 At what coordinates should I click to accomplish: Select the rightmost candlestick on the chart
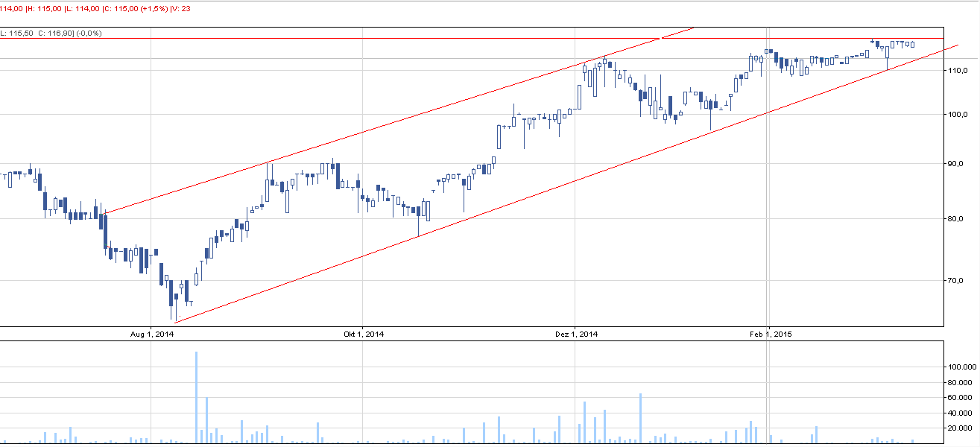[911, 45]
